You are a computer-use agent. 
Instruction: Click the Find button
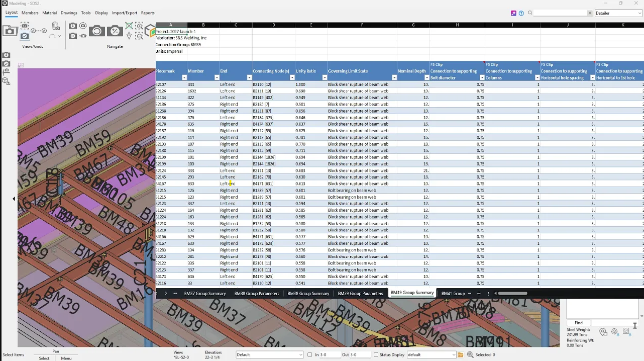pos(579,323)
